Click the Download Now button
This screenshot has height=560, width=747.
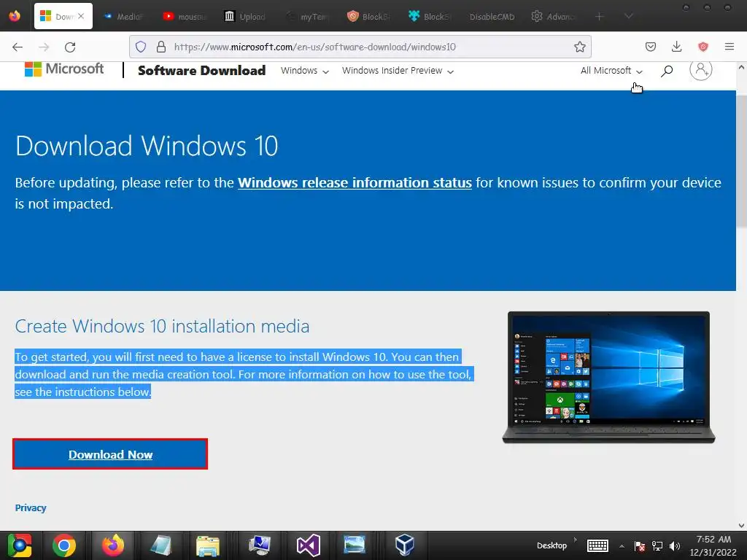point(110,454)
